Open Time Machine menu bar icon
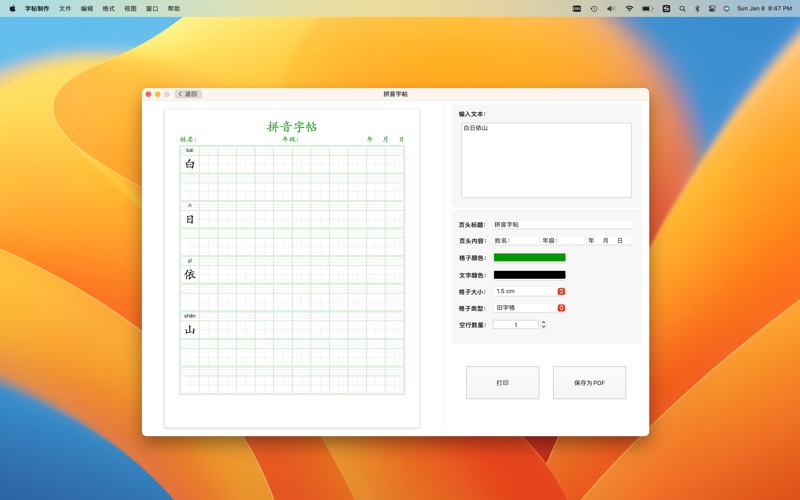Image resolution: width=800 pixels, height=500 pixels. [x=593, y=8]
